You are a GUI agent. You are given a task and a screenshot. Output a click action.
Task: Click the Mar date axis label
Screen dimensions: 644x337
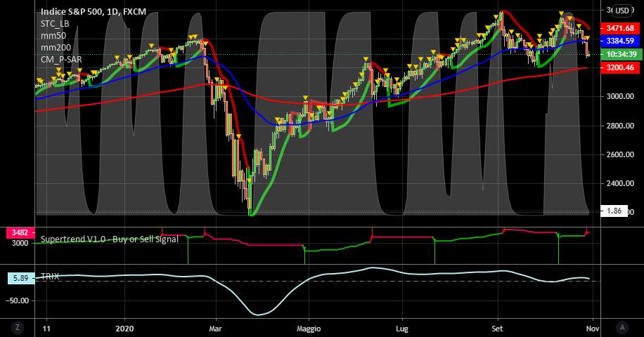(215, 329)
